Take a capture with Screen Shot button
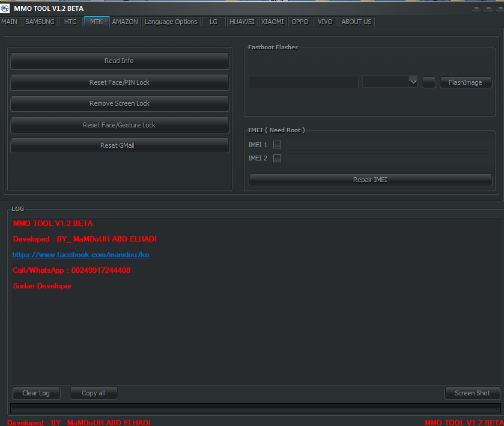The height and width of the screenshot is (426, 504). 472,393
